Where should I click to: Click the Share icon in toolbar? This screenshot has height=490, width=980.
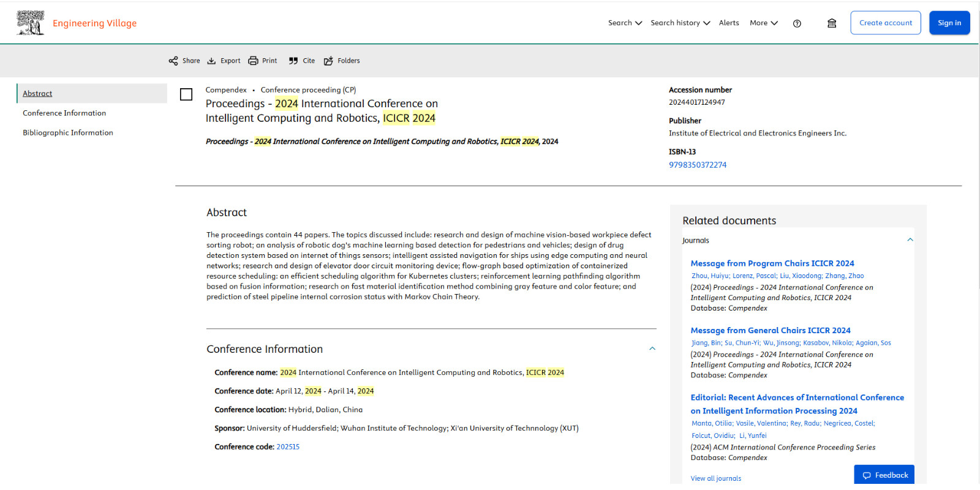[x=173, y=61]
